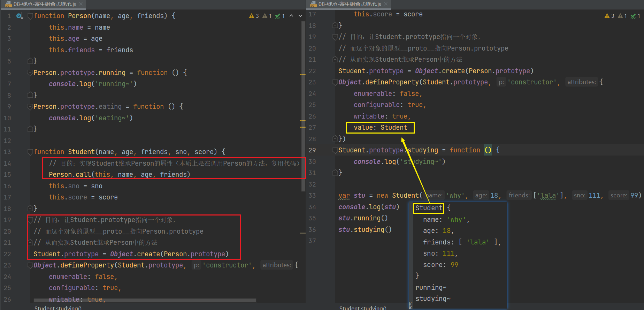644x310 pixels.
Task: Click Student.studying() breadcrumb in left pane
Action: click(58, 308)
